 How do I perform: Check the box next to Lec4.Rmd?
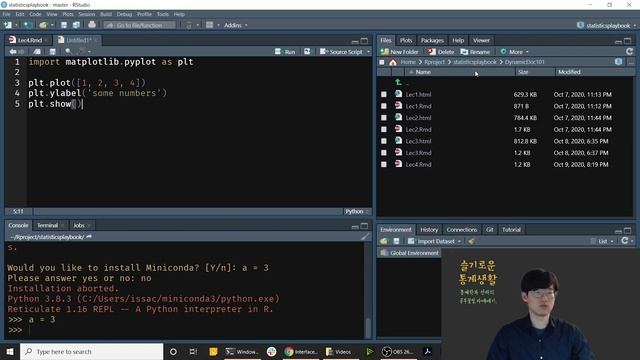tap(384, 164)
